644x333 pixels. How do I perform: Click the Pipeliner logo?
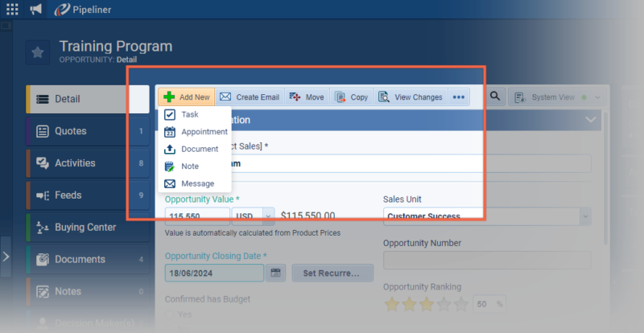click(x=83, y=9)
